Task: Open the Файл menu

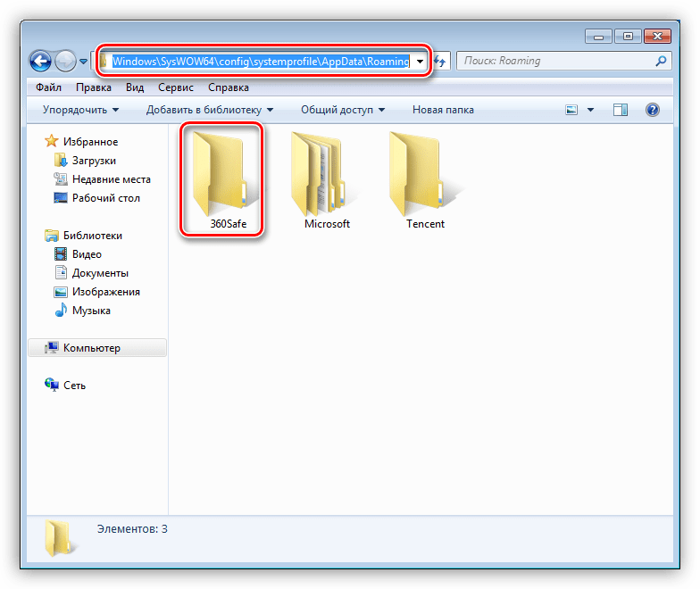Action: (x=48, y=87)
